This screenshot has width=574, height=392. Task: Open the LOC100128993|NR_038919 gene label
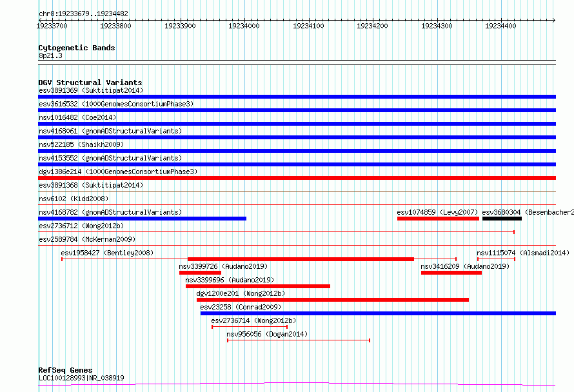(x=81, y=378)
